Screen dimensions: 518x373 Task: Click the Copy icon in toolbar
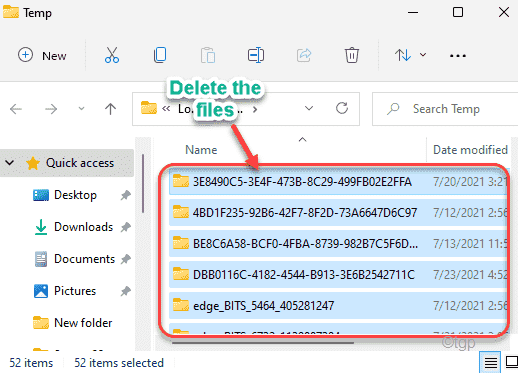pyautogui.click(x=160, y=55)
